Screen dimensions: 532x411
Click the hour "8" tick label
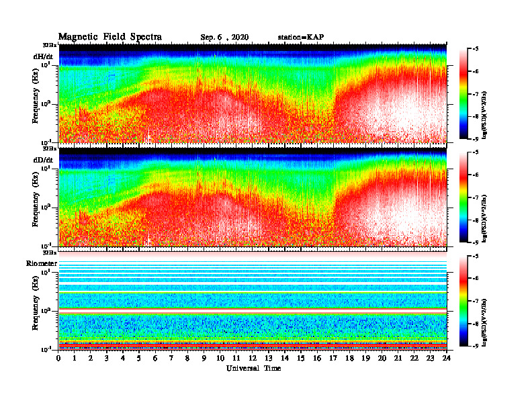coord(187,359)
